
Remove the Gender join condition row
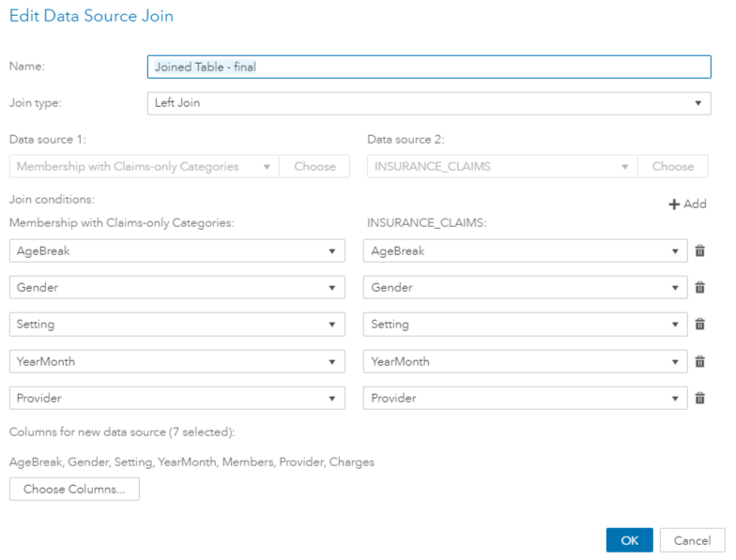699,288
